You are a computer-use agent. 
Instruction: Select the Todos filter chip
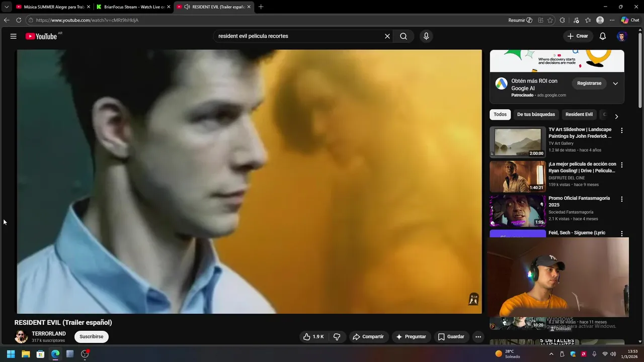pyautogui.click(x=500, y=115)
